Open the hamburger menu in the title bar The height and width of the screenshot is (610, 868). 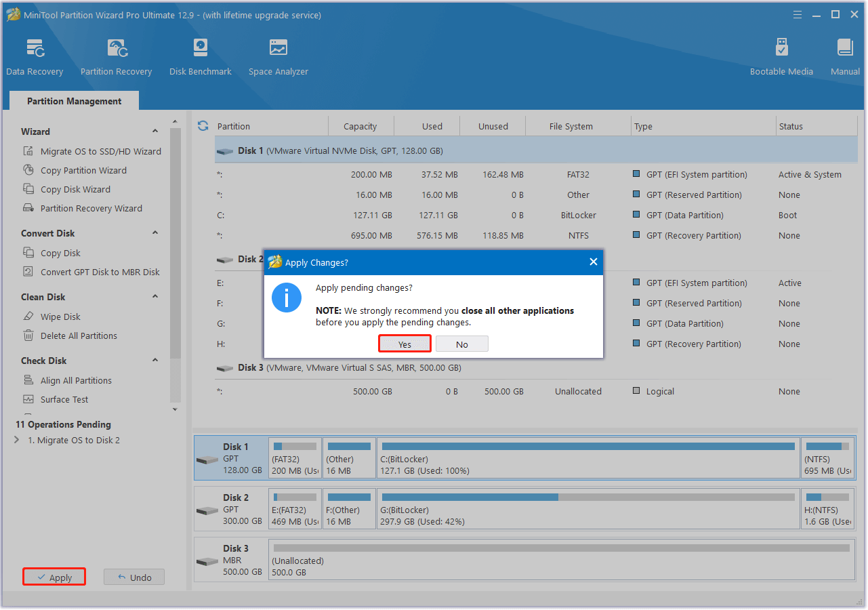799,15
